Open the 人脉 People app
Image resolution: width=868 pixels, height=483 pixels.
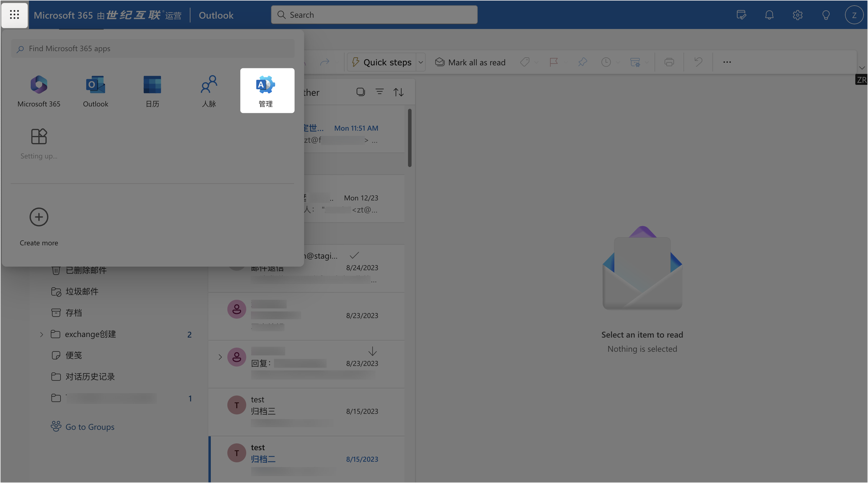[209, 90]
